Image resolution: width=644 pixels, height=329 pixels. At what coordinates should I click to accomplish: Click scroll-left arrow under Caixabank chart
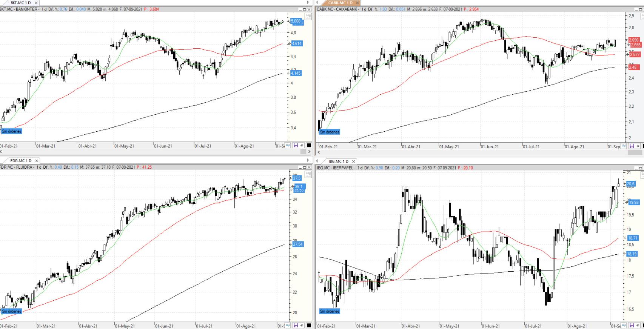[x=319, y=152]
